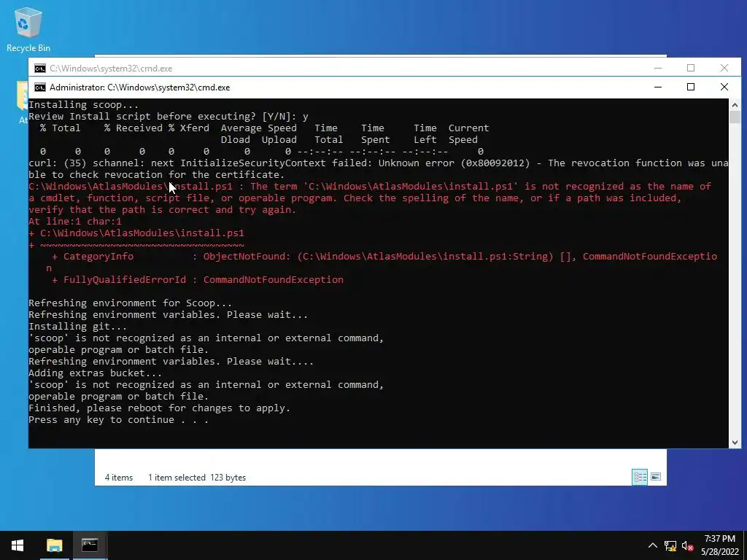Click the curl schannel error line
Image resolution: width=747 pixels, height=560 pixels.
click(x=379, y=168)
